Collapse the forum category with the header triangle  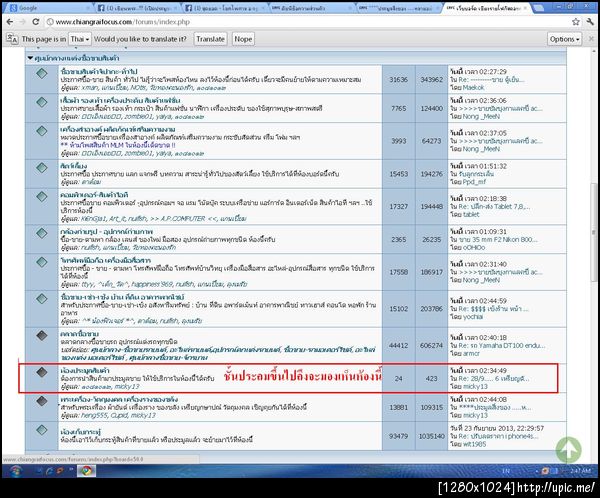point(30,58)
